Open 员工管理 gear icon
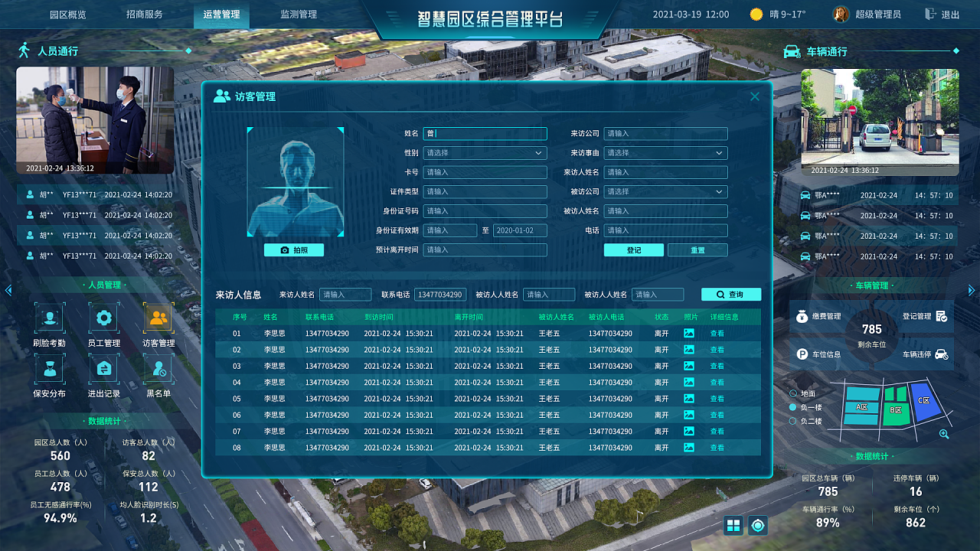980x551 pixels. pos(103,318)
